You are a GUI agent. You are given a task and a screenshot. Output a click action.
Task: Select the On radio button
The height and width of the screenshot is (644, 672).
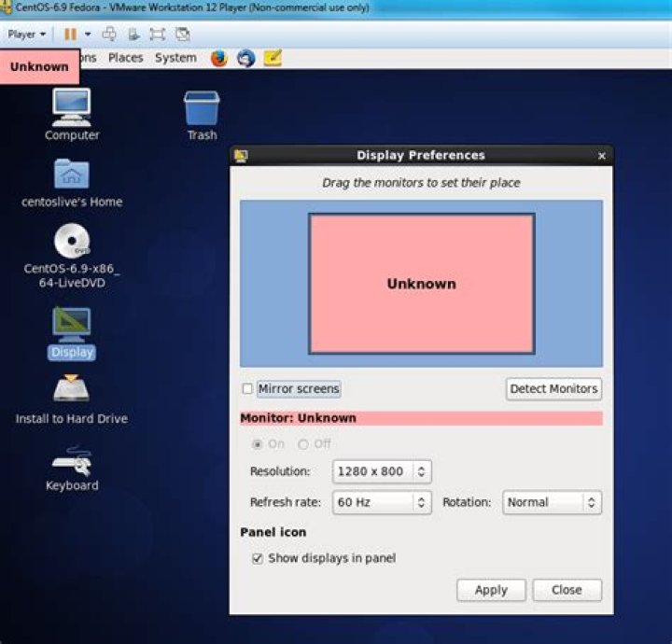click(258, 444)
